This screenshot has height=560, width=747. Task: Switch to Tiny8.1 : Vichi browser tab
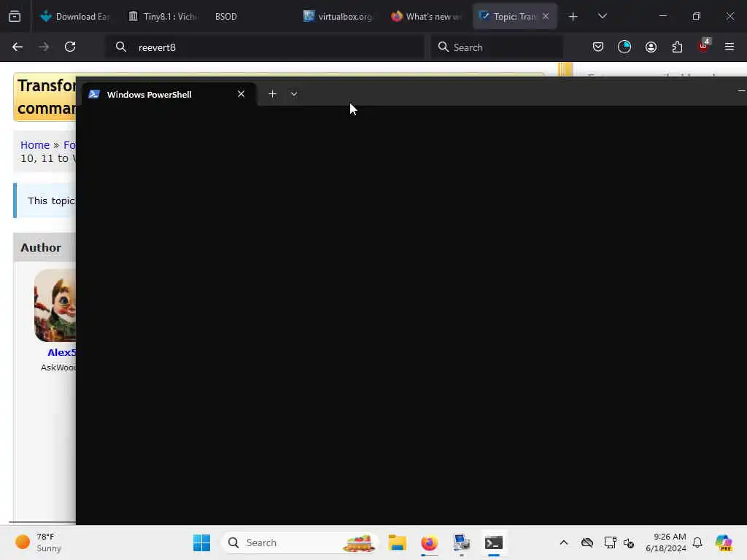[x=163, y=16]
